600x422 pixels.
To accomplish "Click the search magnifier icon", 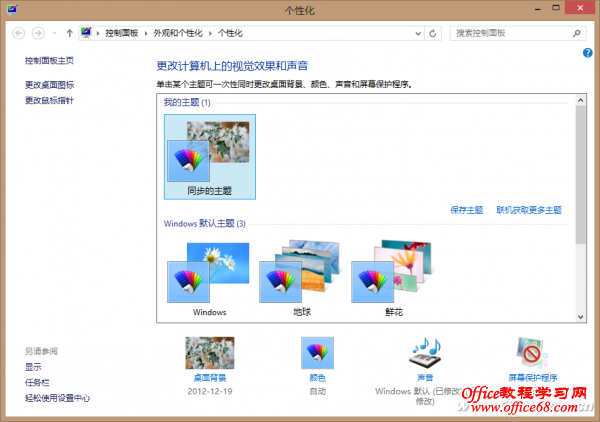I will pyautogui.click(x=577, y=33).
